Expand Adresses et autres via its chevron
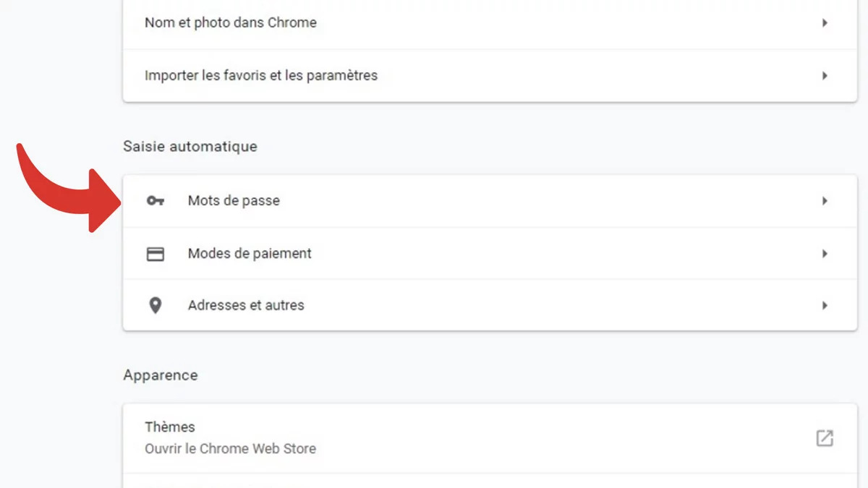 point(825,304)
